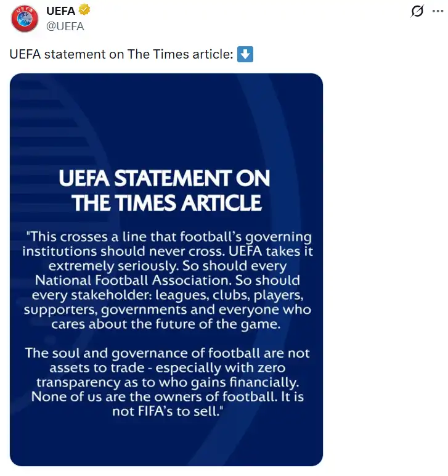The width and height of the screenshot is (448, 476).
Task: Click 'National Football Association' line in image
Action: click(167, 280)
